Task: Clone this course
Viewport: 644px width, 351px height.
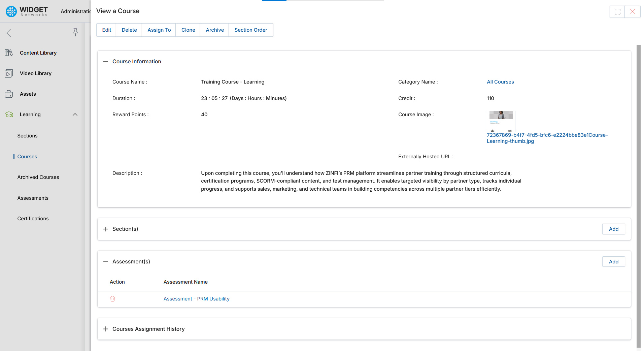Action: [188, 30]
